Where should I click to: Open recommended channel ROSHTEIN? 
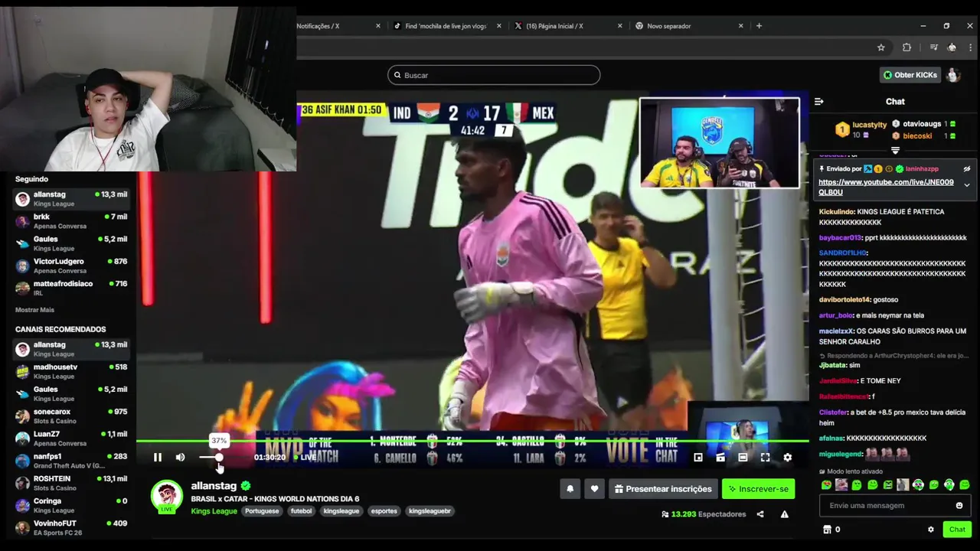click(x=71, y=483)
